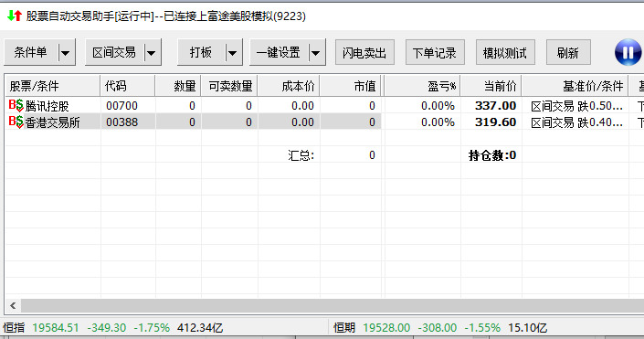The image size is (644, 339).
Task: Expand the 一键设置 dropdown arrow
Action: click(x=315, y=53)
